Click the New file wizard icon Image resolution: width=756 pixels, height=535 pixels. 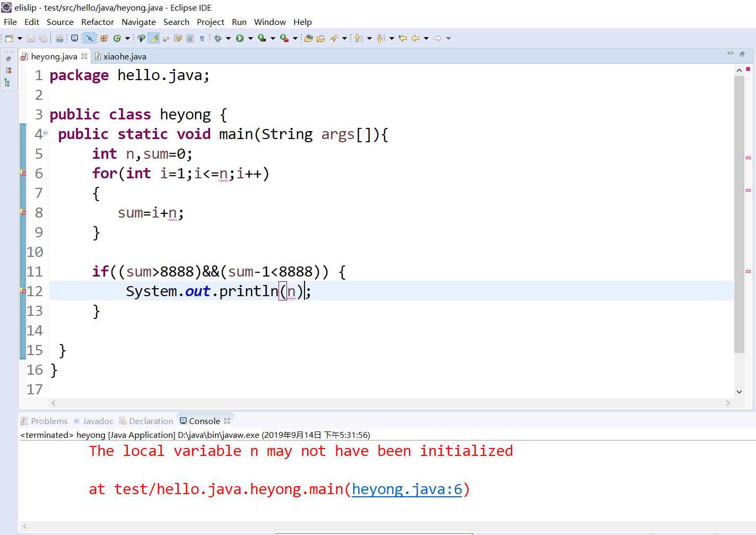8,38
